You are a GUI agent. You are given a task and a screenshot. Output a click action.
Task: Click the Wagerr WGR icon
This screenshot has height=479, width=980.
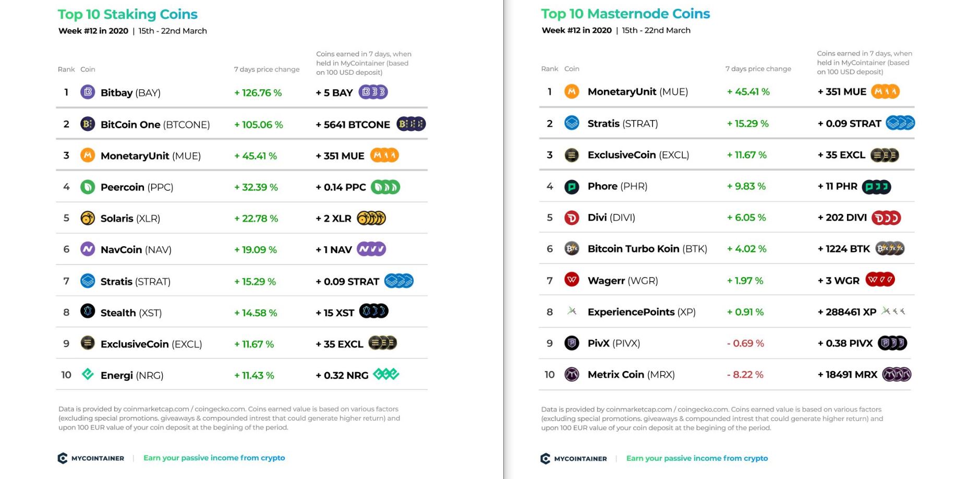572,280
